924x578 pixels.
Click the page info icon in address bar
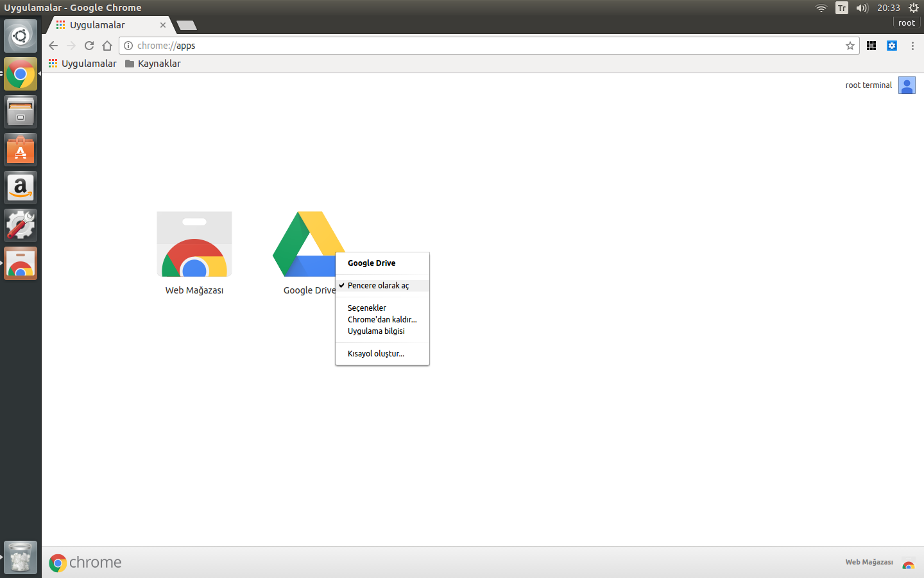[128, 46]
